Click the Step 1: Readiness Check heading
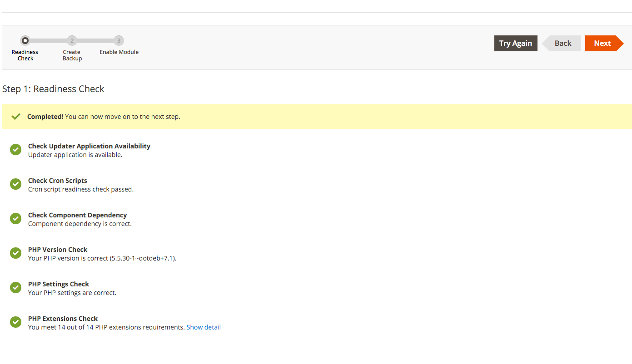 pos(53,89)
